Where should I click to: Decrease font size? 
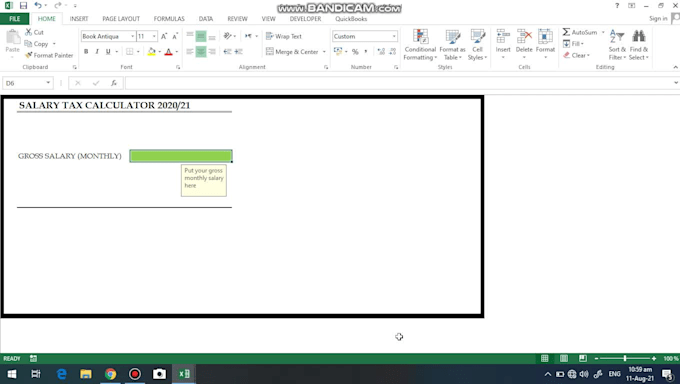(x=175, y=36)
